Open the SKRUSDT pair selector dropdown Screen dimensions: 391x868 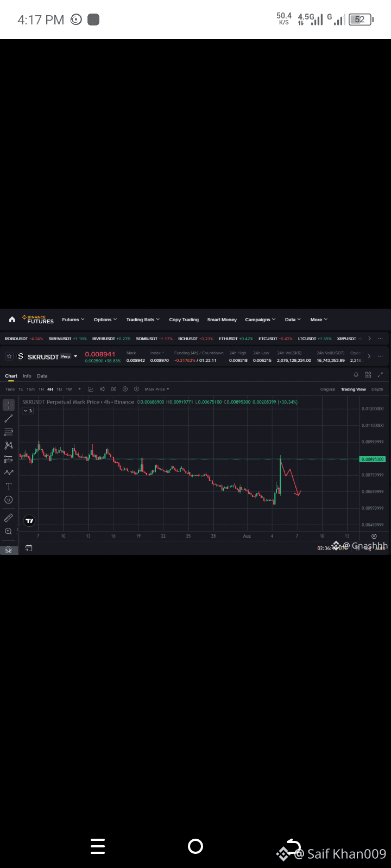75,356
